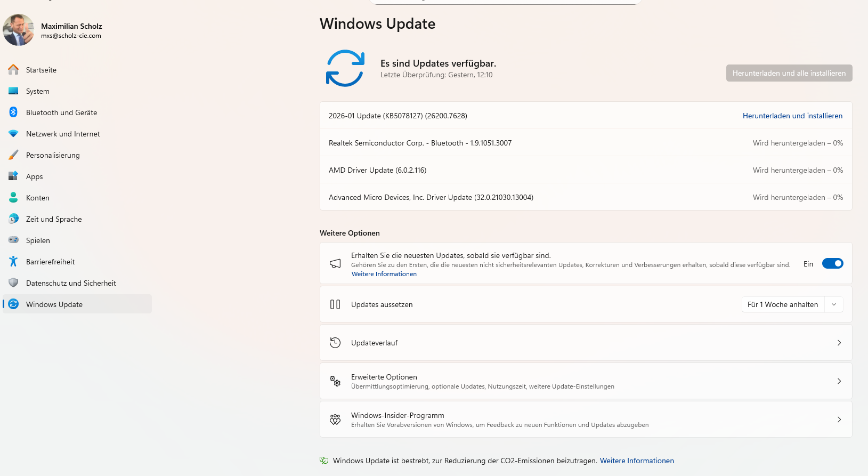Click the Zeit und Sprache globe icon
The image size is (868, 476).
13,219
